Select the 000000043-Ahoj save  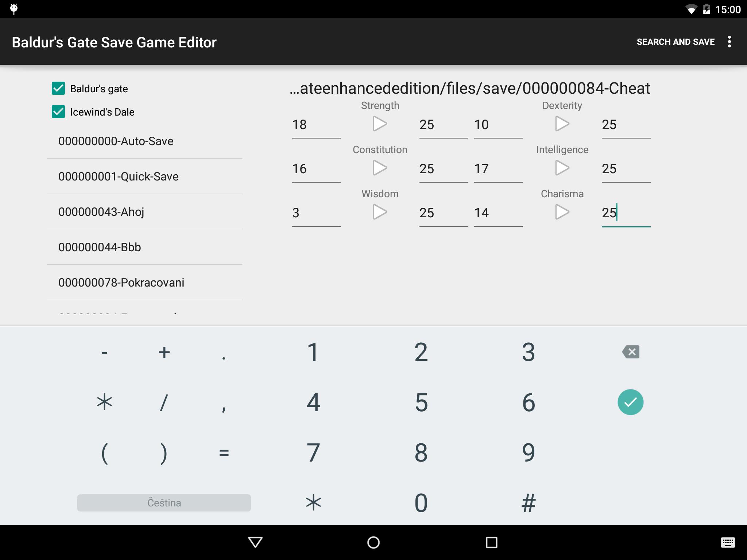144,212
